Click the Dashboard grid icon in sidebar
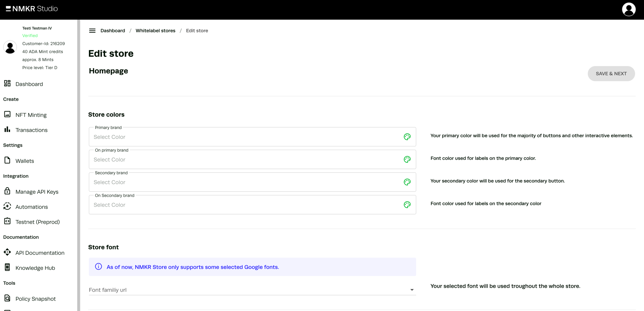Image resolution: width=644 pixels, height=311 pixels. [x=7, y=83]
